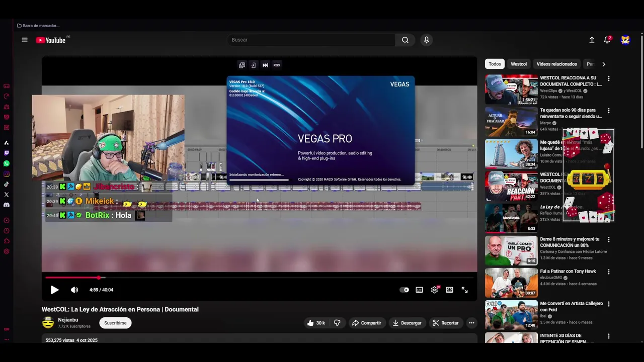
Task: Select the Westcol filter chip
Action: coord(519,64)
